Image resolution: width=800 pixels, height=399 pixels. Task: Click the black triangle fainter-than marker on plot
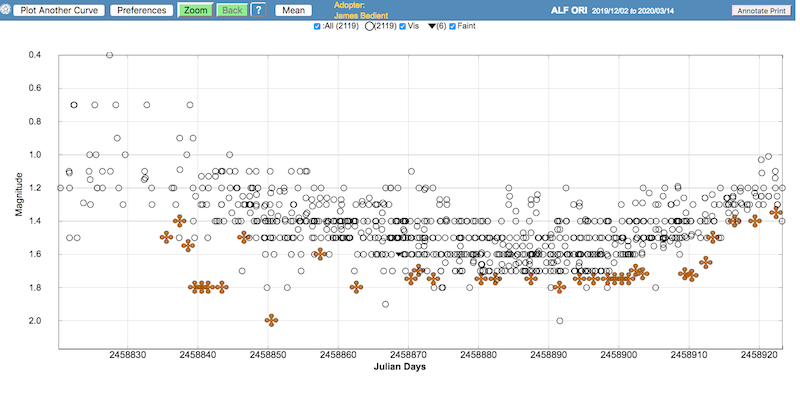pos(399,254)
